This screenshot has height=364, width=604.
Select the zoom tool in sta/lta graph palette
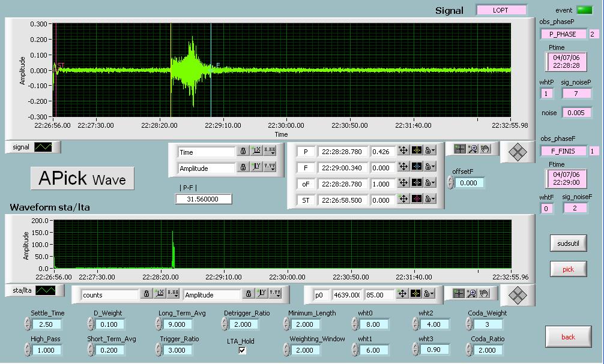[471, 294]
